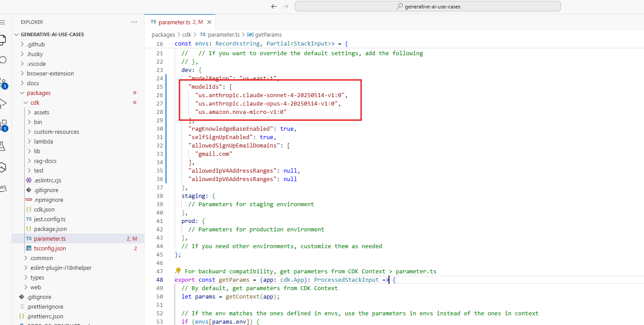This screenshot has height=325, width=644.
Task: Click line number 25 in the gutter
Action: click(x=160, y=87)
